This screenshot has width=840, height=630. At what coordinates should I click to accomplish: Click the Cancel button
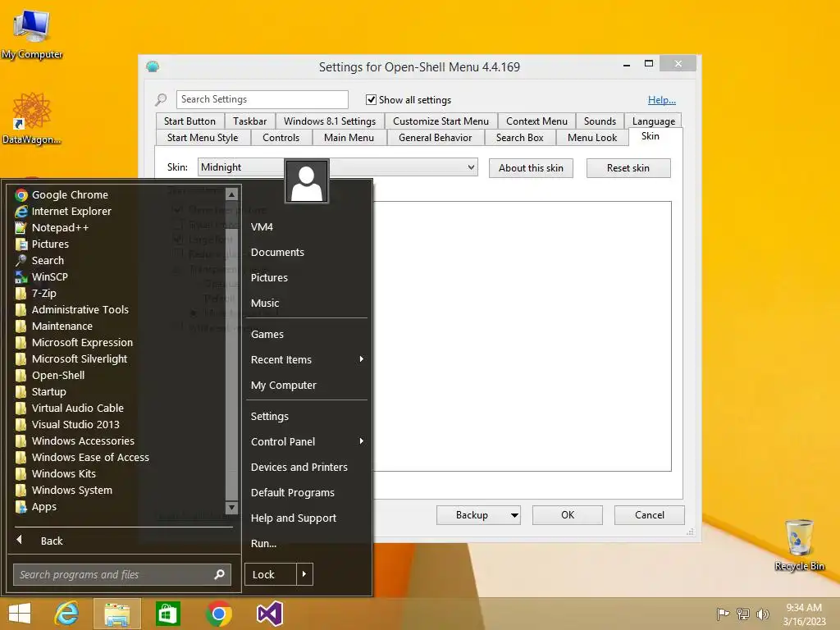(x=650, y=515)
